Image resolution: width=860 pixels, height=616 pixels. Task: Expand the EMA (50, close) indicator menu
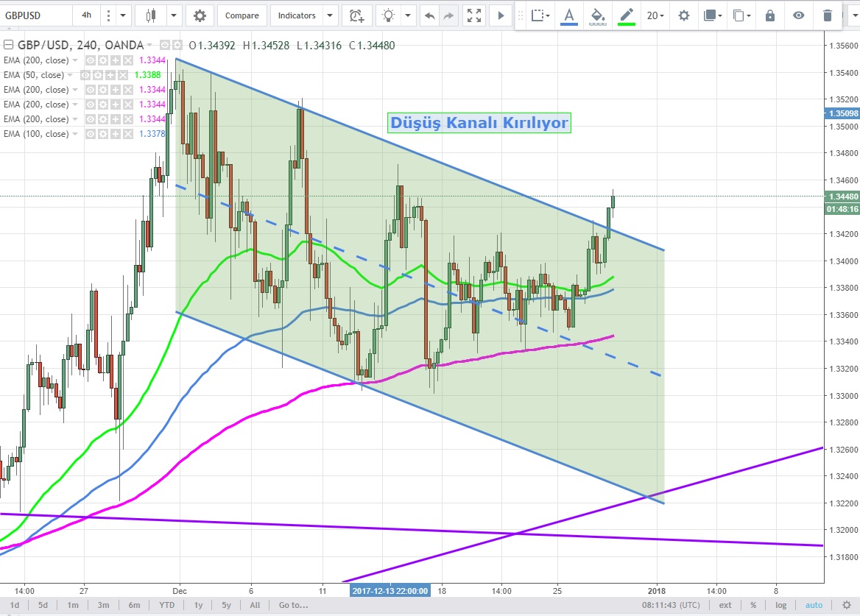click(71, 75)
